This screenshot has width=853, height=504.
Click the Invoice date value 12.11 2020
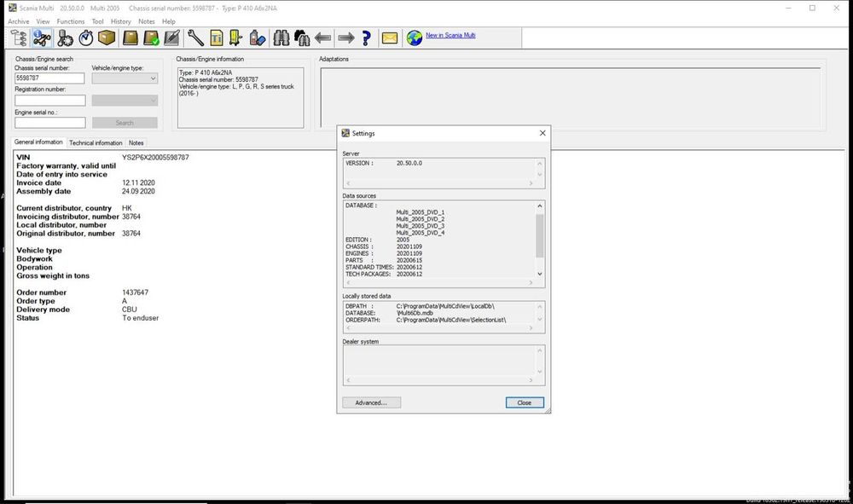coord(138,183)
